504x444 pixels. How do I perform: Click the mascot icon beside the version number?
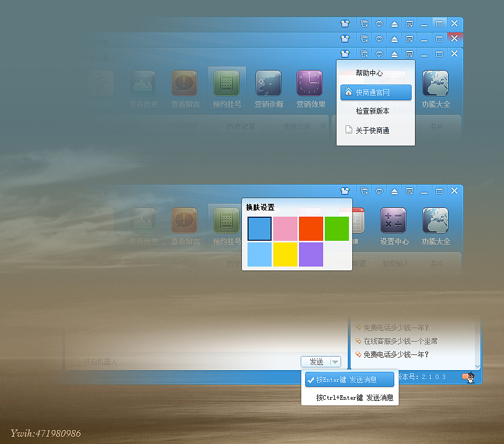[469, 377]
